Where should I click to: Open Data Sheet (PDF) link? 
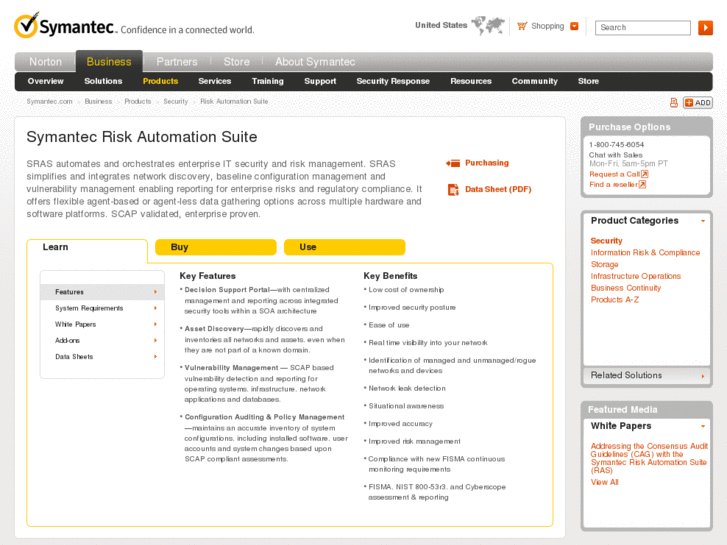click(x=498, y=189)
